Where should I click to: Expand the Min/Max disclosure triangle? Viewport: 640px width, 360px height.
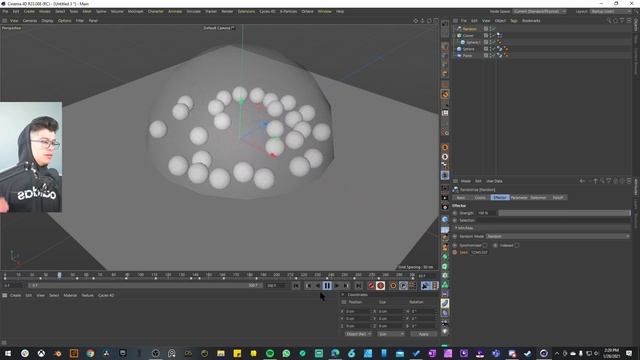(456, 228)
